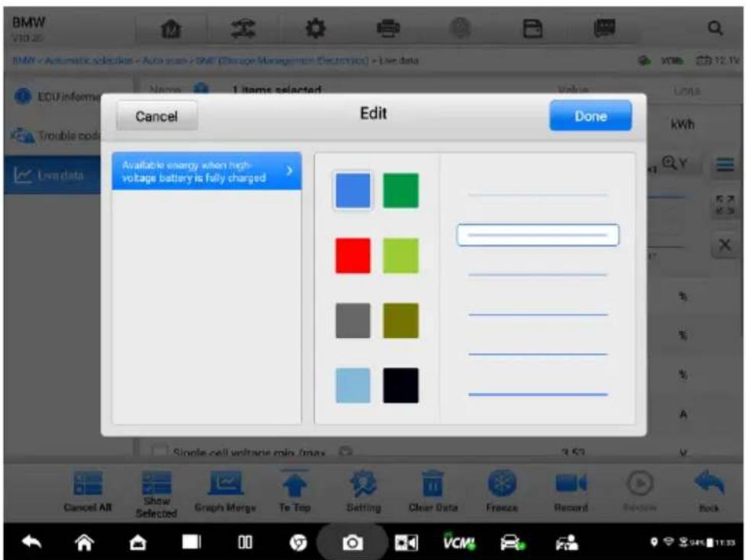Screen dimensions: 746x560
Task: Tap Show Selected in the bottom bar
Action: [x=156, y=494]
